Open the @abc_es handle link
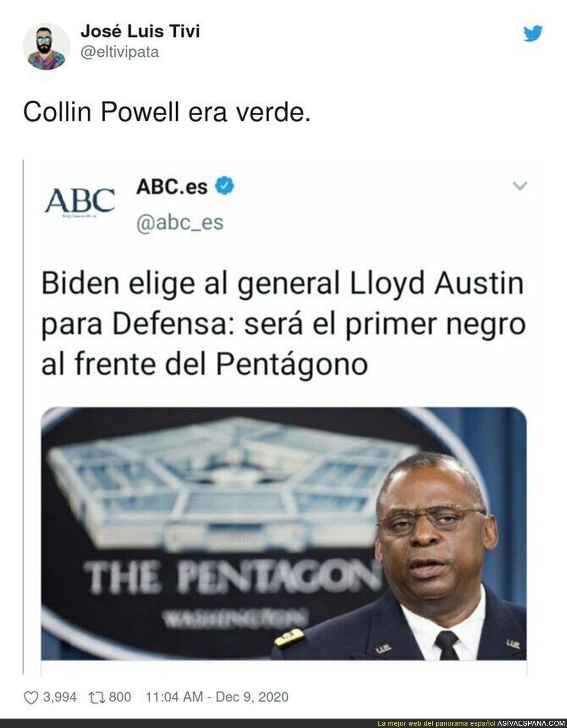This screenshot has height=728, width=567. tap(180, 222)
